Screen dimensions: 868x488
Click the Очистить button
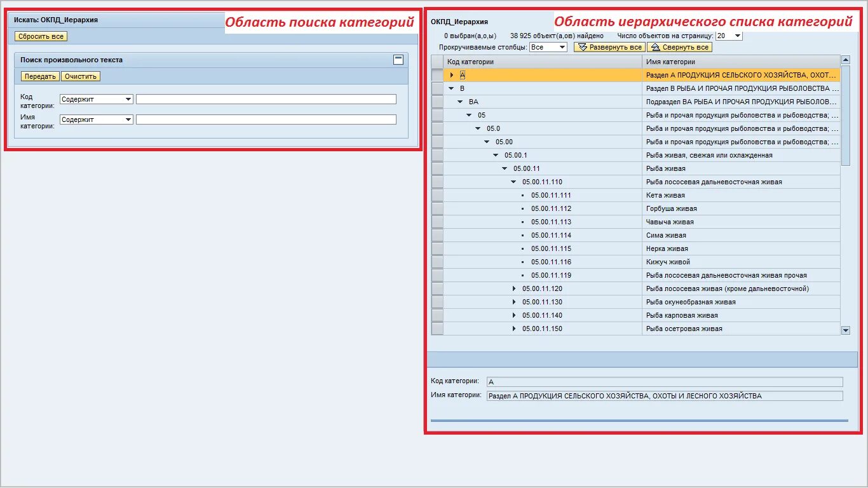81,76
